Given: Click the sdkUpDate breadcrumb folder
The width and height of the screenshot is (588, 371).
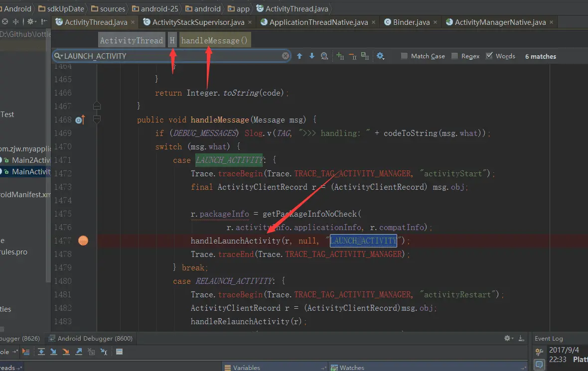Looking at the screenshot, I should coord(61,8).
